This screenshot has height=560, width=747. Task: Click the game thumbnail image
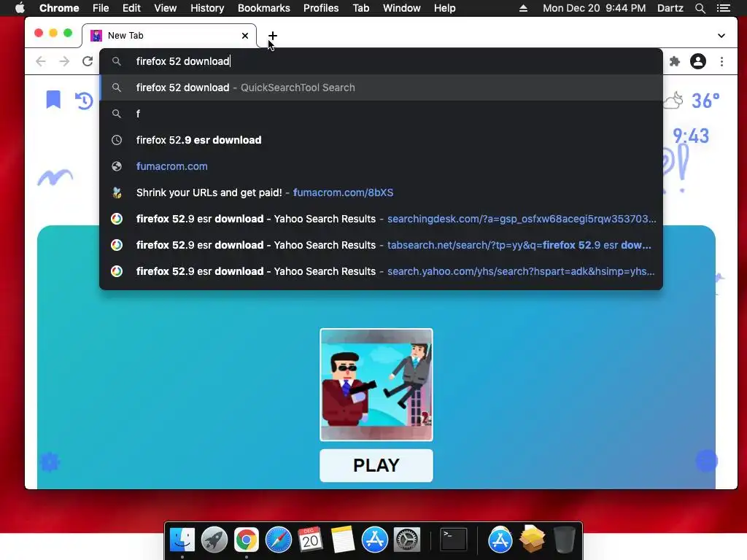(x=376, y=385)
